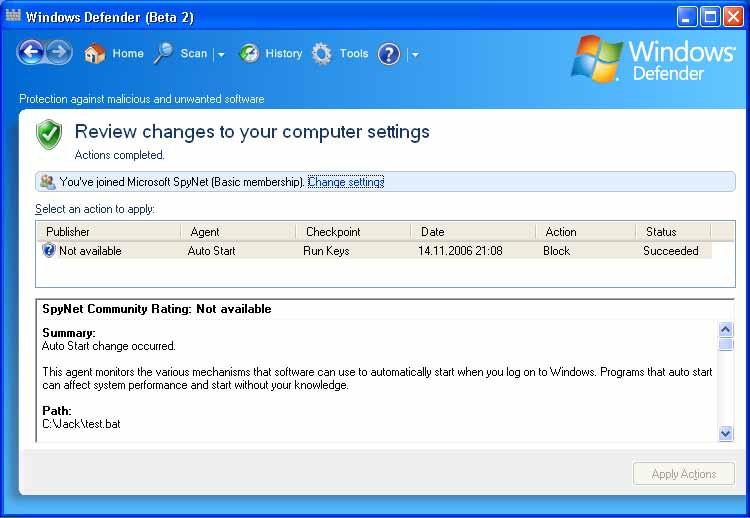Expand the Help options dropdown arrow
This screenshot has height=518, width=750.
point(415,55)
